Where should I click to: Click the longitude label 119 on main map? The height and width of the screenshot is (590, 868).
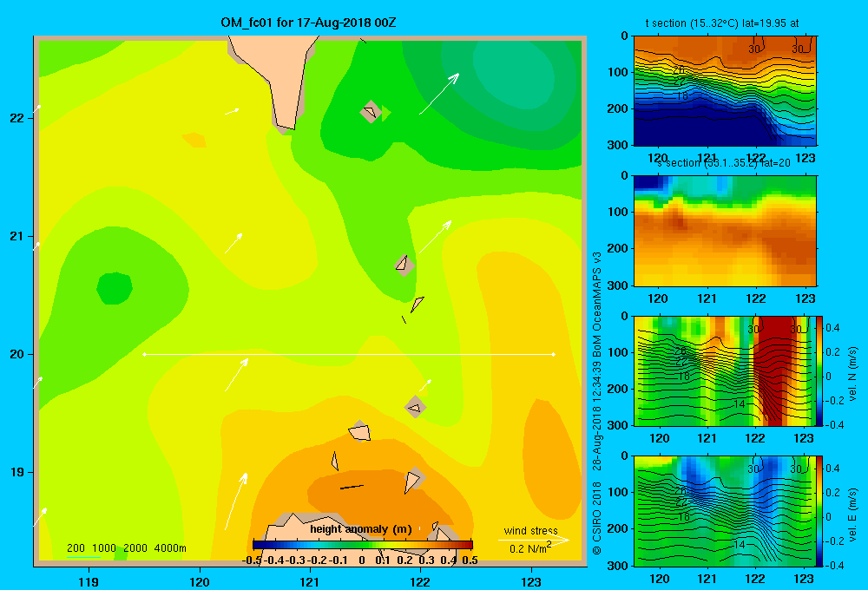[x=89, y=581]
